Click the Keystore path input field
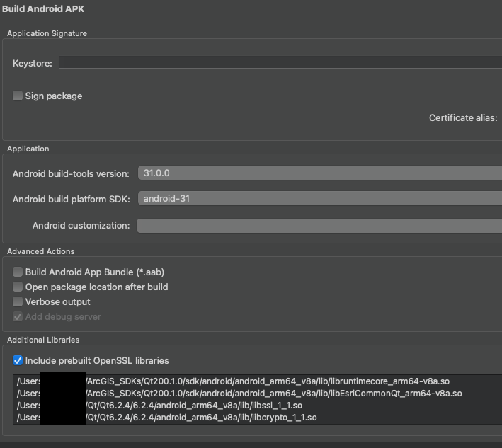Screen dimensions: 502x448 (x=280, y=63)
